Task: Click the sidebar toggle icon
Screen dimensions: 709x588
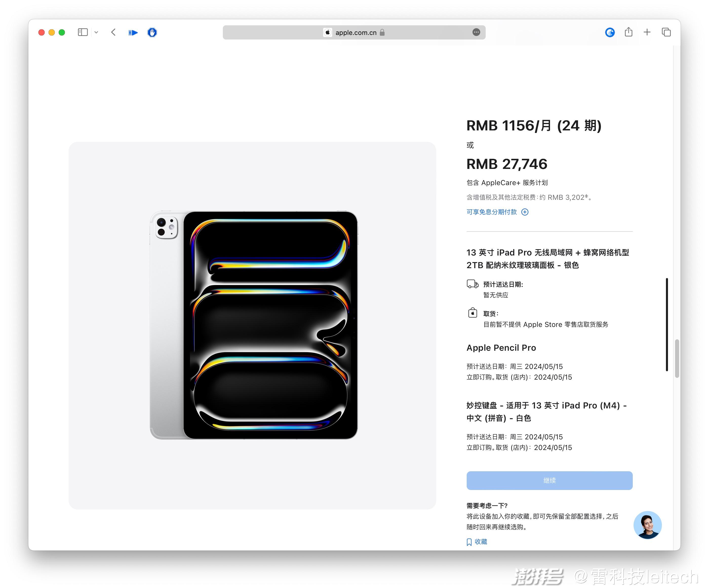Action: (83, 32)
